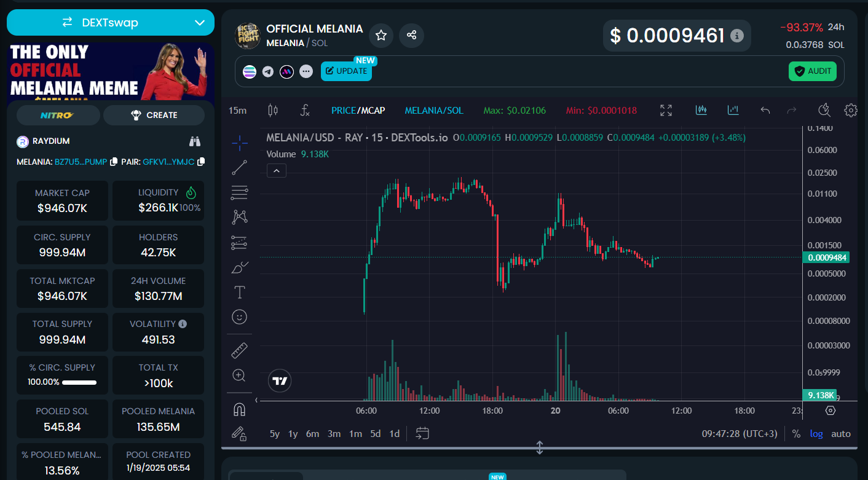Image resolution: width=868 pixels, height=480 pixels.
Task: Toggle auto scale on the chart
Action: (x=841, y=433)
